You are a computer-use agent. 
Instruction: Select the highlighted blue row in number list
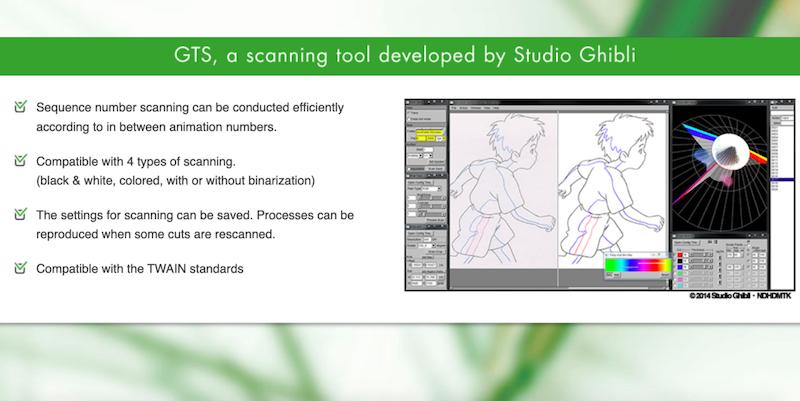pyautogui.click(x=781, y=179)
